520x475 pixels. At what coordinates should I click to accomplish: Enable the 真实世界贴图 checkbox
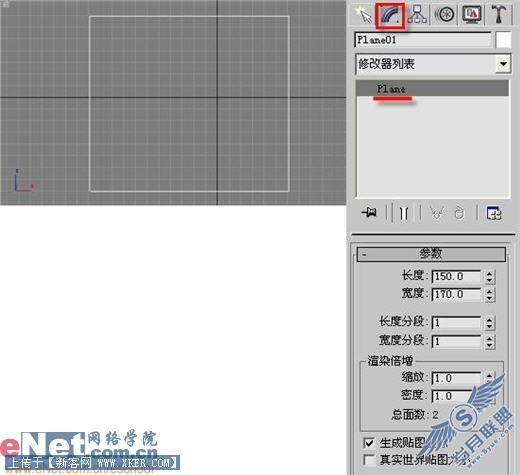[x=369, y=460]
